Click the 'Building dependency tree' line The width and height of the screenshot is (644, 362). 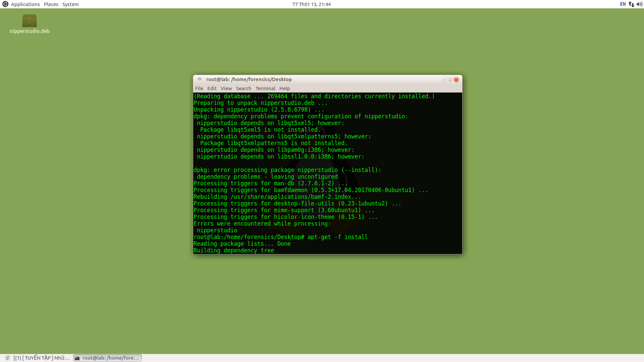[234, 251]
